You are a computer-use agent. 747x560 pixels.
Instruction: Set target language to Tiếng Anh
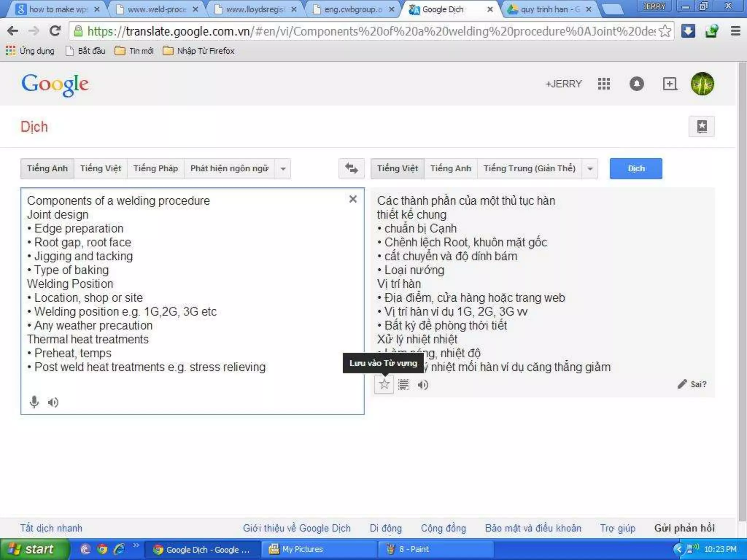(450, 168)
